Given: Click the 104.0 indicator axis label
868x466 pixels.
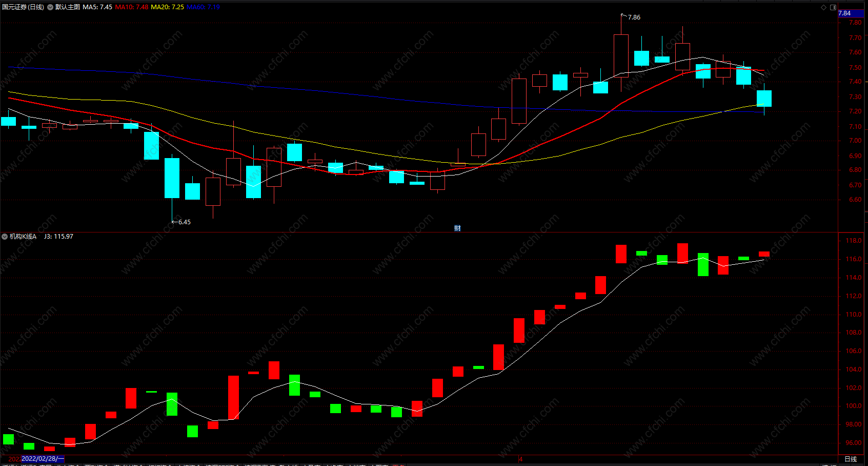Looking at the screenshot, I should (854, 370).
